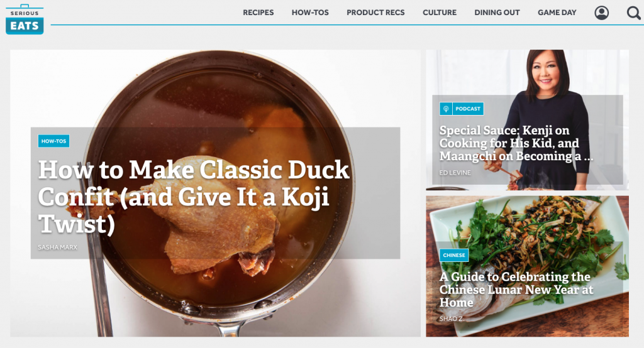This screenshot has height=348, width=644.
Task: Open the Recipes menu
Action: click(x=258, y=13)
